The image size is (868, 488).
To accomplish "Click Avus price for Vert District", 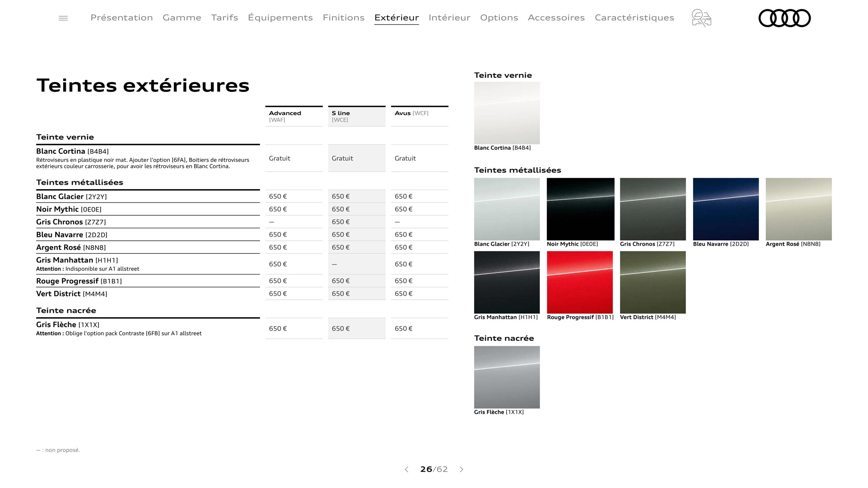I will [x=404, y=294].
